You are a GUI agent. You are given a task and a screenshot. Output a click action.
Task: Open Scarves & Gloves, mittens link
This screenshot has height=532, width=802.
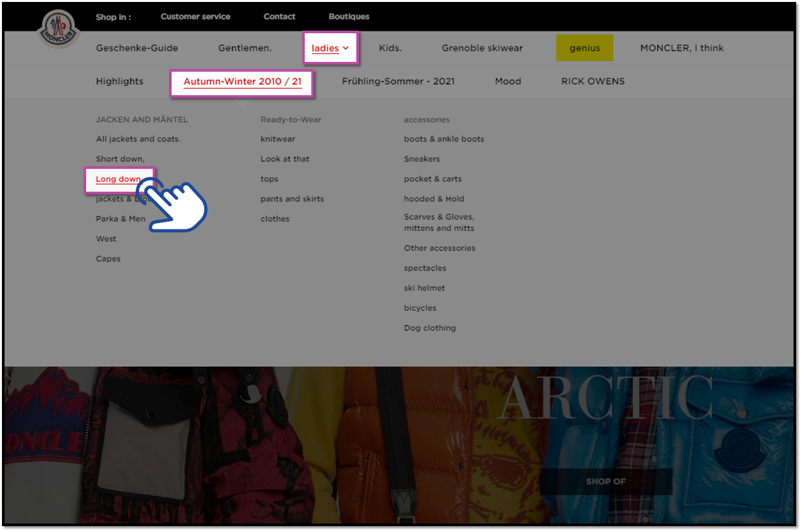tap(439, 222)
